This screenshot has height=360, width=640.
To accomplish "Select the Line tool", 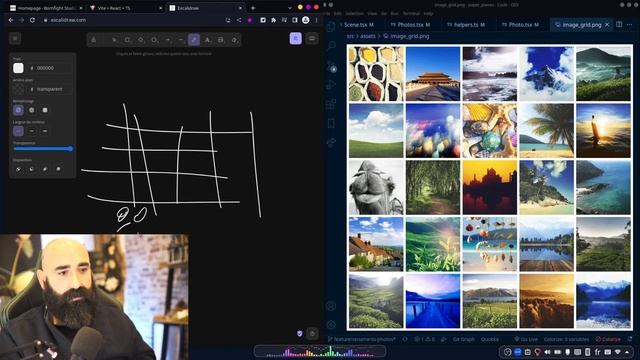I will tap(180, 40).
